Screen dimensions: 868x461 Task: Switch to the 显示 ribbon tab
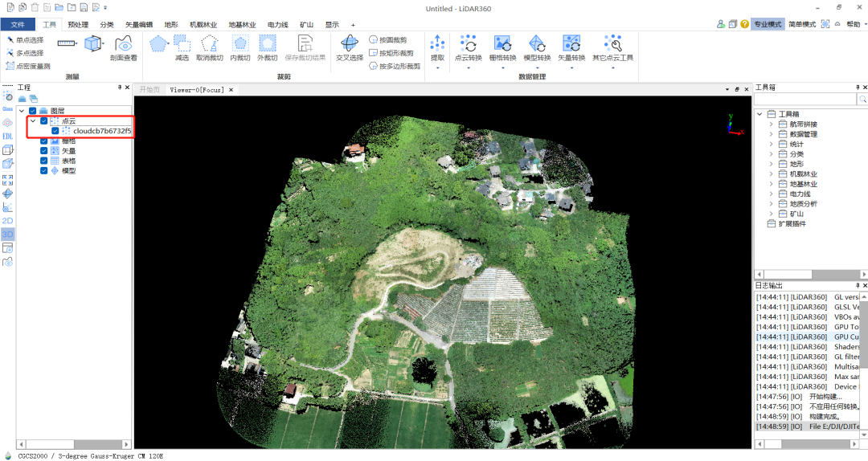tap(332, 24)
